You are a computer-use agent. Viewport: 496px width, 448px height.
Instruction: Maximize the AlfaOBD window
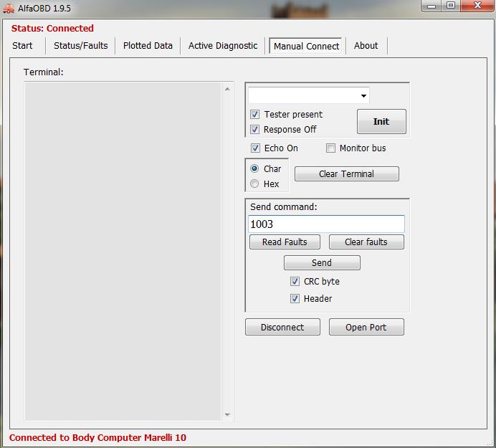[x=451, y=6]
